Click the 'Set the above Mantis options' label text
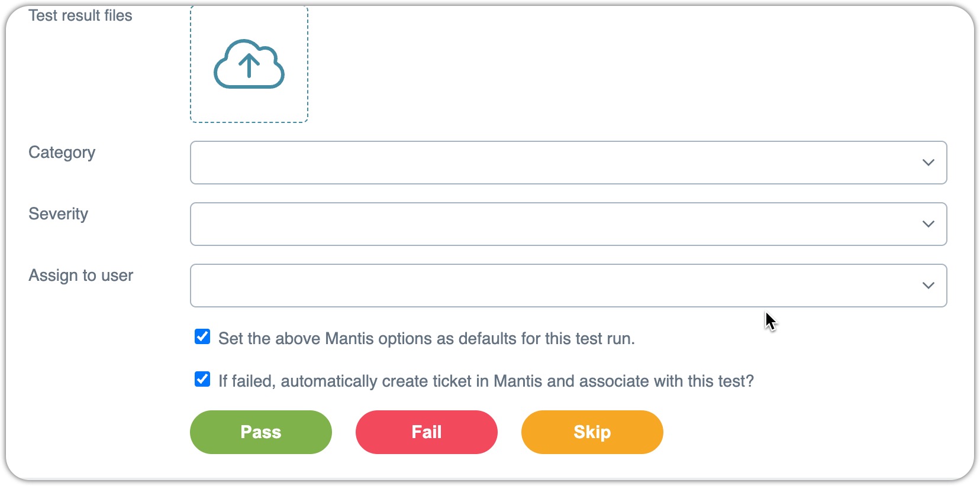The height and width of the screenshot is (486, 980). coord(426,339)
